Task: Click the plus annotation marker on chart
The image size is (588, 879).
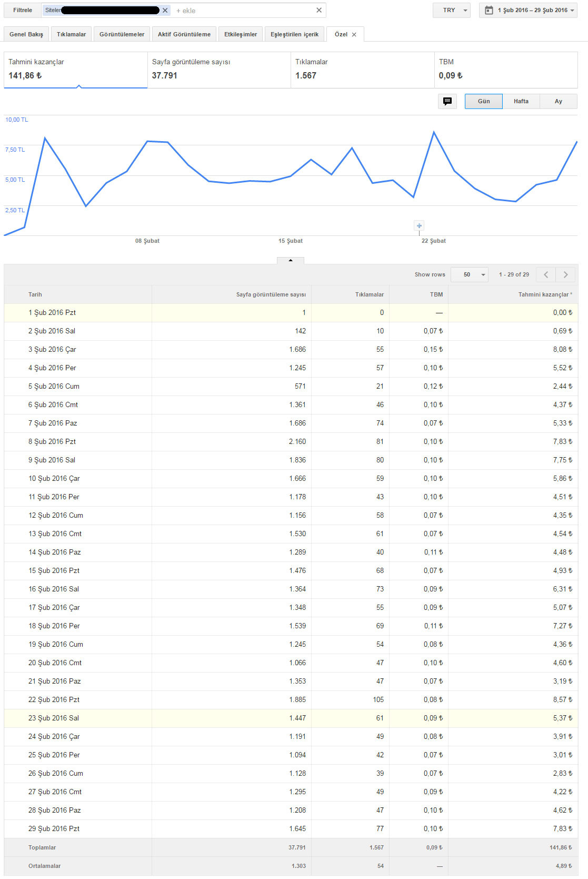Action: click(419, 225)
